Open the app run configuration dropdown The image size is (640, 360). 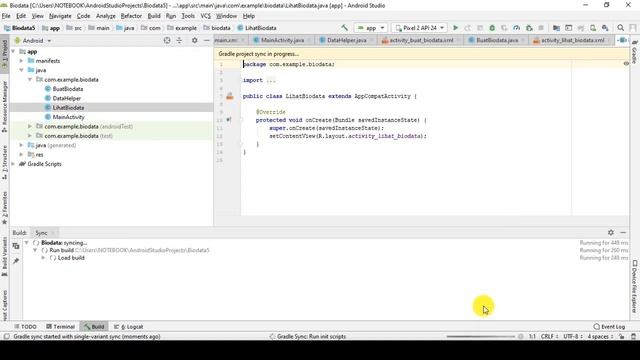coord(371,28)
